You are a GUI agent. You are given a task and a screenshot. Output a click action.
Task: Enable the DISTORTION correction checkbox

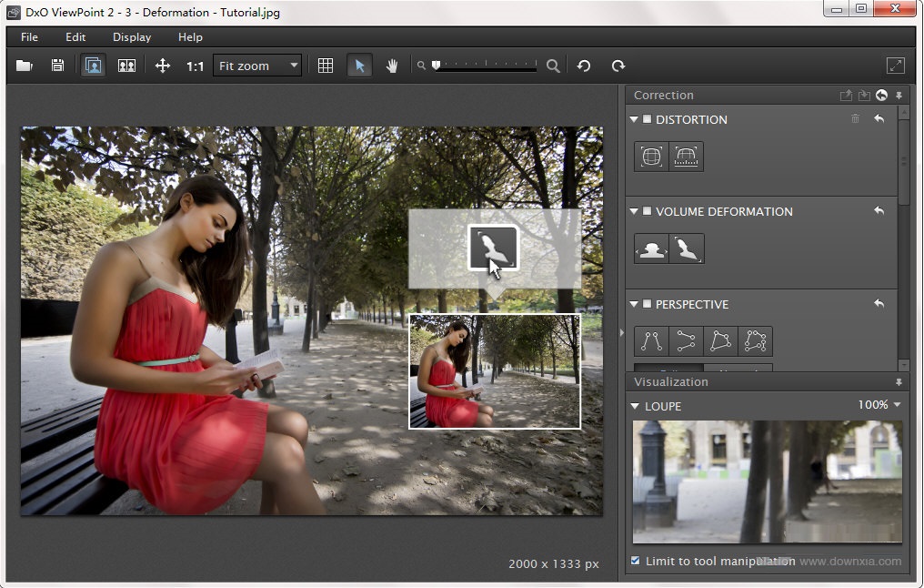click(x=648, y=119)
